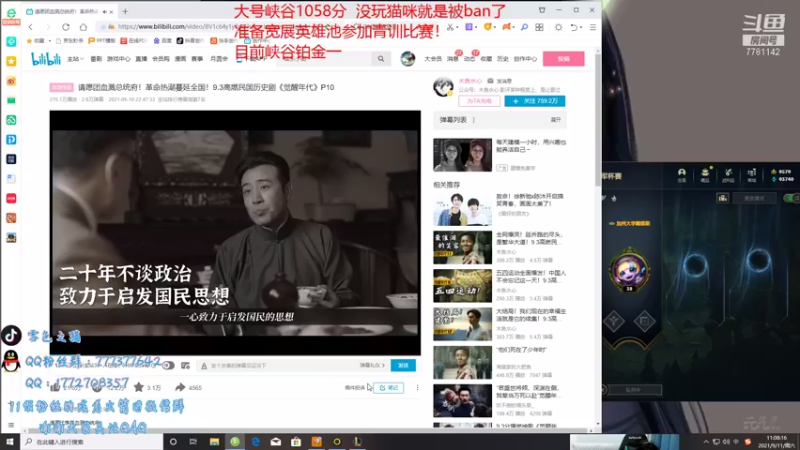800x450 pixels.
Task: Open 会员购 in bilibili navigation
Action: coord(161,59)
